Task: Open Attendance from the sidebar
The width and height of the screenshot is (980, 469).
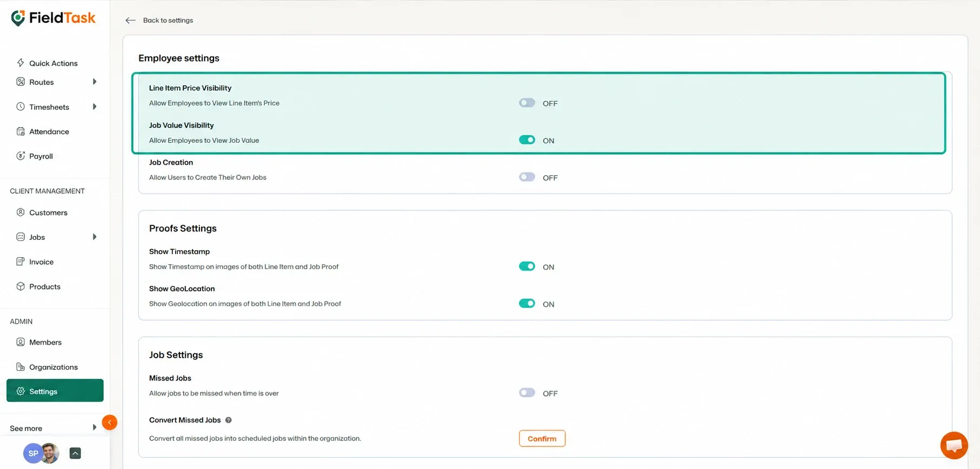Action: coord(49,131)
